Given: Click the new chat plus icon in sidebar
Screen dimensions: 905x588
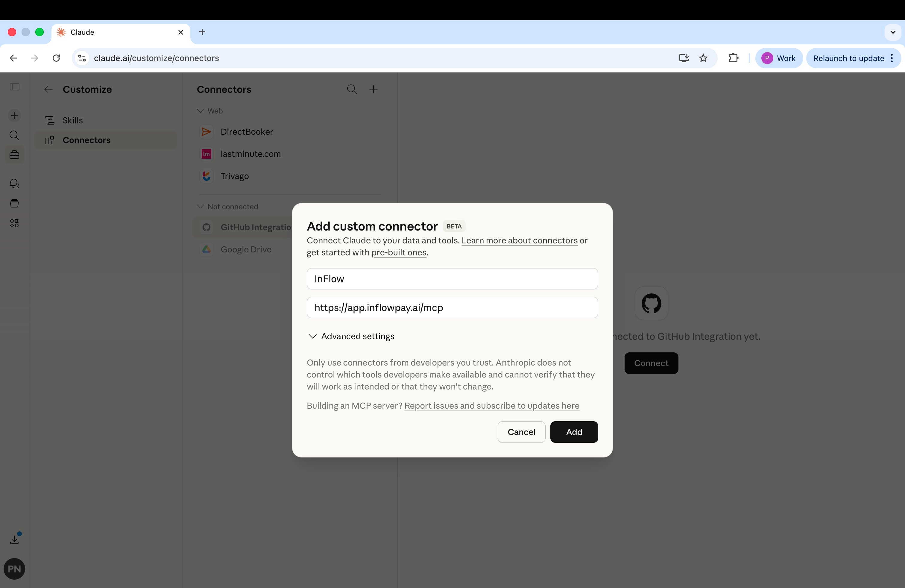Looking at the screenshot, I should [14, 116].
